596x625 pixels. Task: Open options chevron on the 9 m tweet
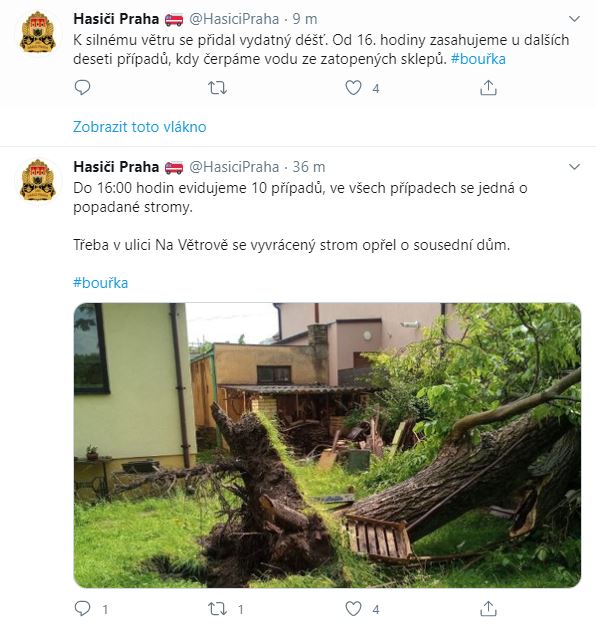574,19
